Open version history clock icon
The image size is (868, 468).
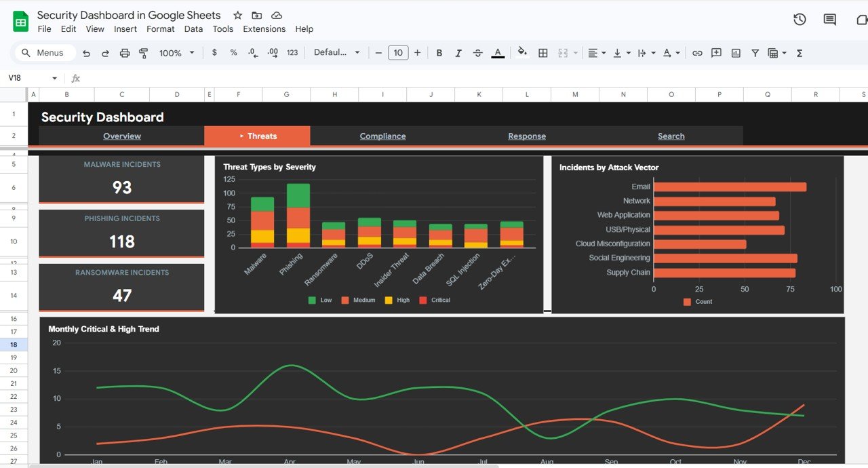tap(800, 20)
